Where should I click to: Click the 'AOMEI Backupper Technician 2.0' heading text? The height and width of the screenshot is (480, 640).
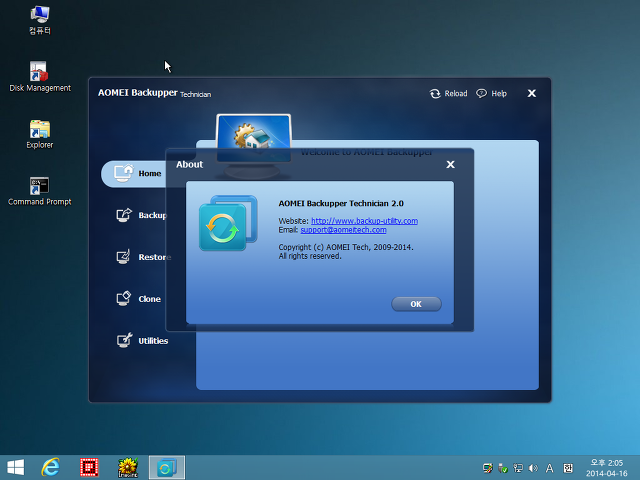point(341,203)
